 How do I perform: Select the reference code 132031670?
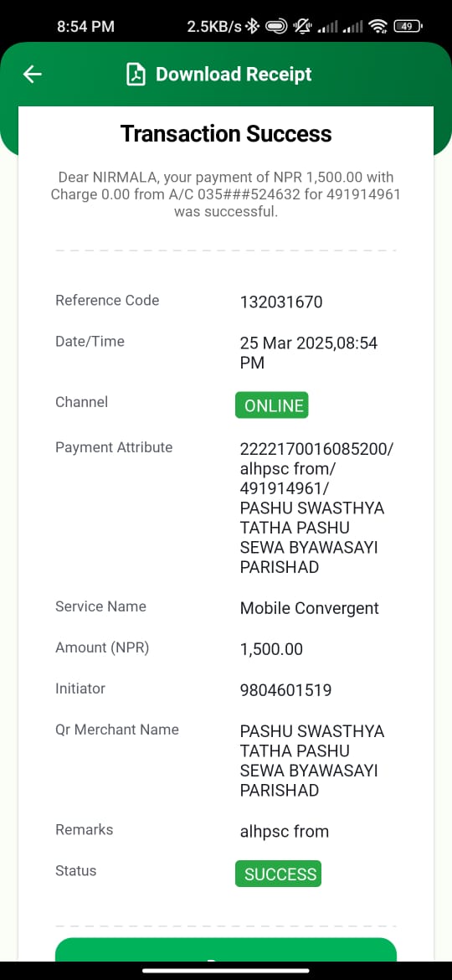pos(281,302)
